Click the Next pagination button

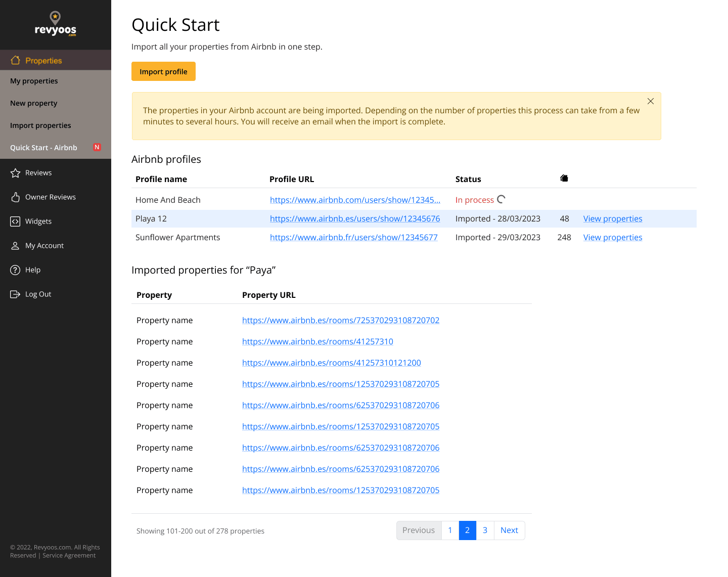point(509,530)
